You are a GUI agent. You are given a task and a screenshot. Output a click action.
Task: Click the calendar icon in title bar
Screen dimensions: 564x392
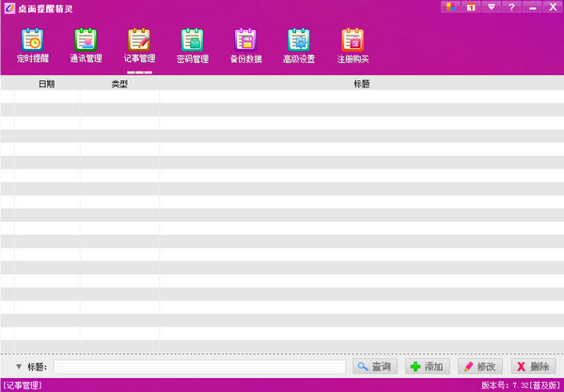[x=470, y=8]
